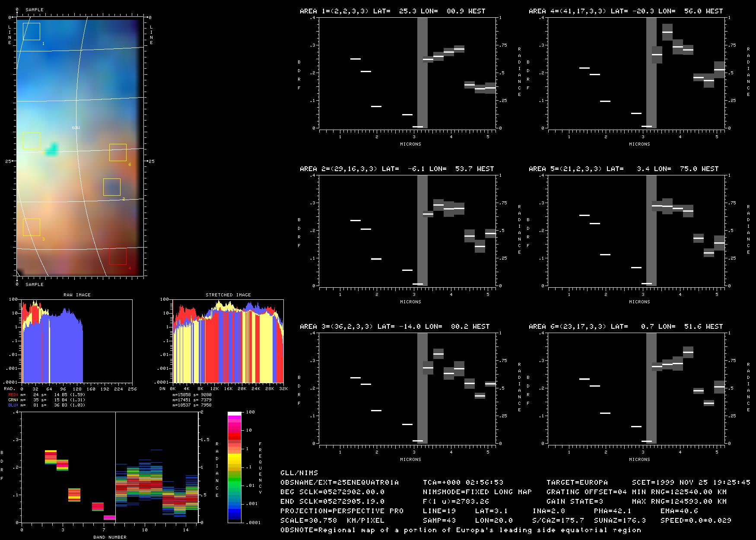The image size is (756, 540).
Task: Click the RAW IMAGE title text
Action: (x=77, y=295)
